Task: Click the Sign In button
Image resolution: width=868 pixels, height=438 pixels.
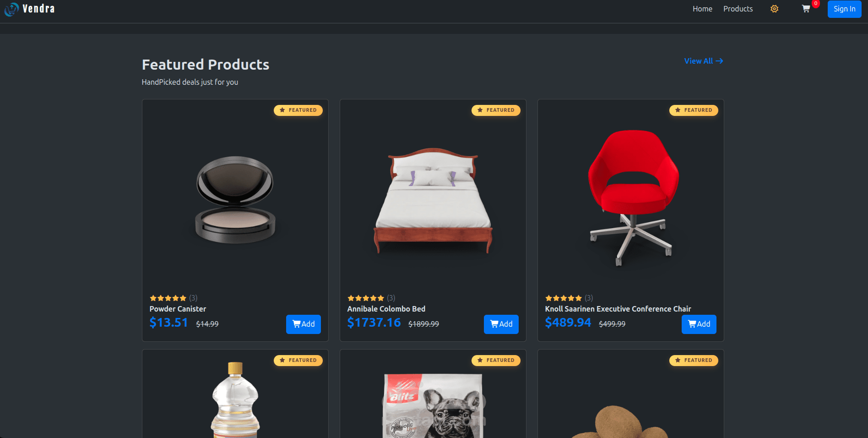Action: click(844, 9)
